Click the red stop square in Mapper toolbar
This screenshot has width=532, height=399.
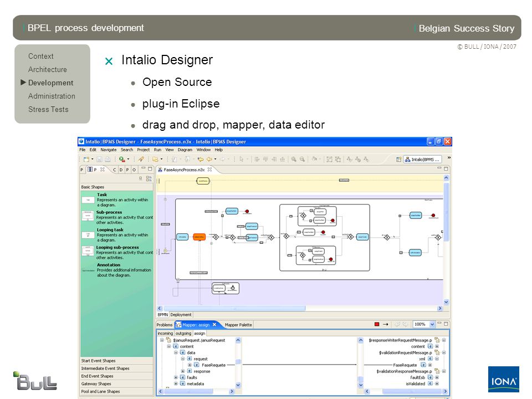click(377, 324)
